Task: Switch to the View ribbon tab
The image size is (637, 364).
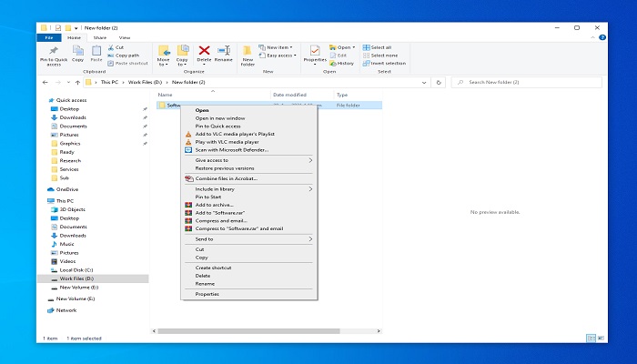Action: click(124, 37)
